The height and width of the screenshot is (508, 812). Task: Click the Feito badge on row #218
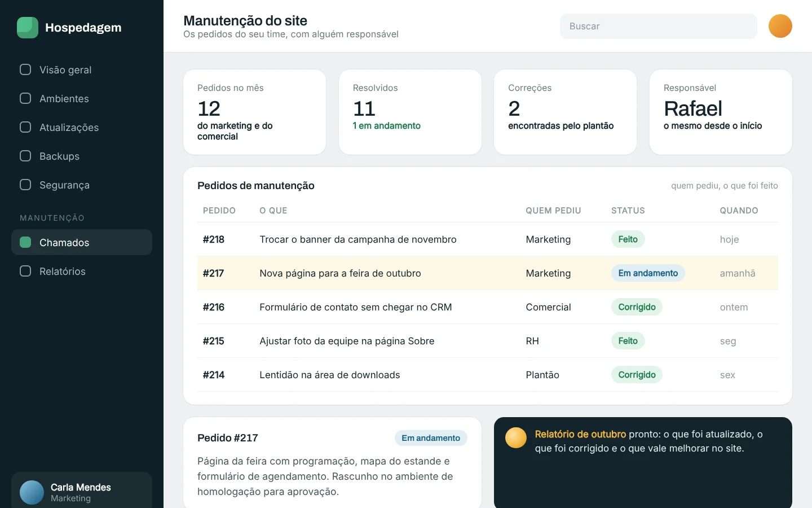(x=628, y=239)
